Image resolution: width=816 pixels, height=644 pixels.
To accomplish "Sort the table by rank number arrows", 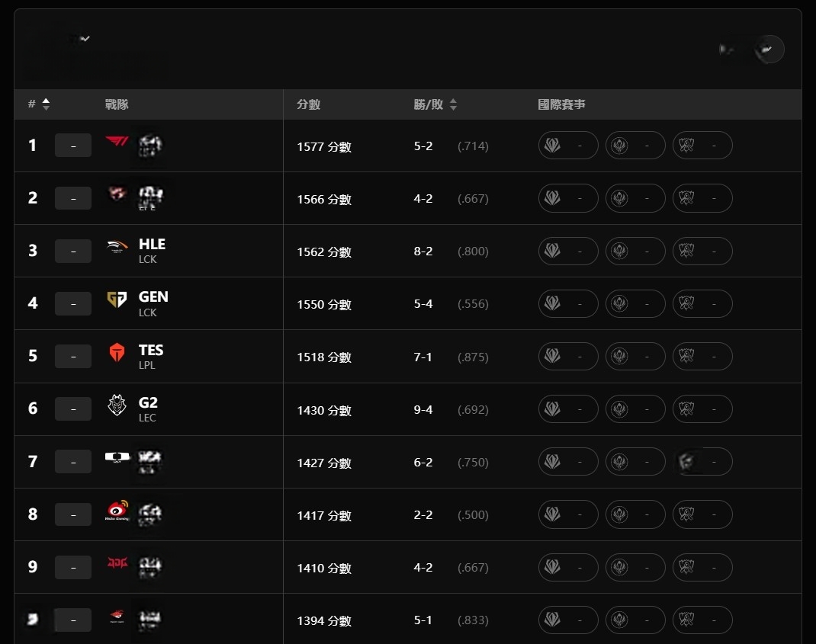I will (x=46, y=104).
